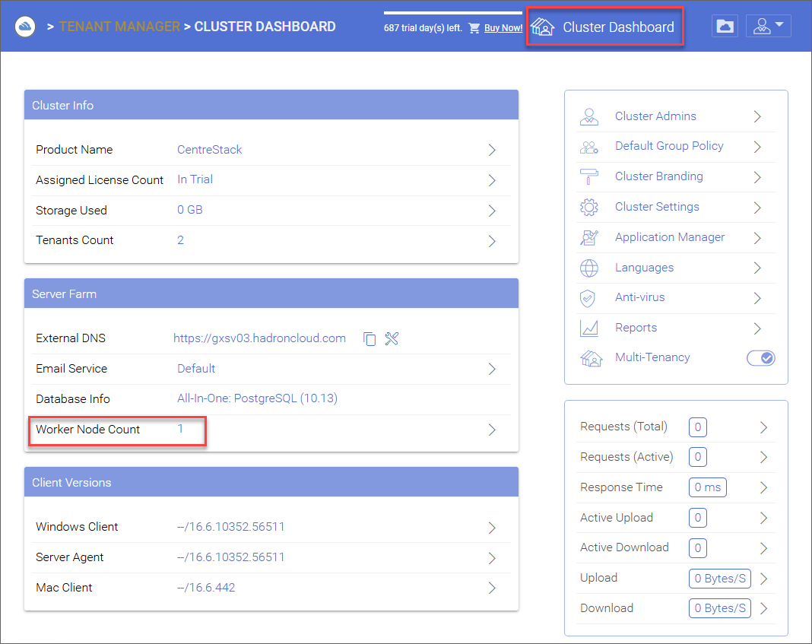Click the shopping cart icon

click(474, 28)
